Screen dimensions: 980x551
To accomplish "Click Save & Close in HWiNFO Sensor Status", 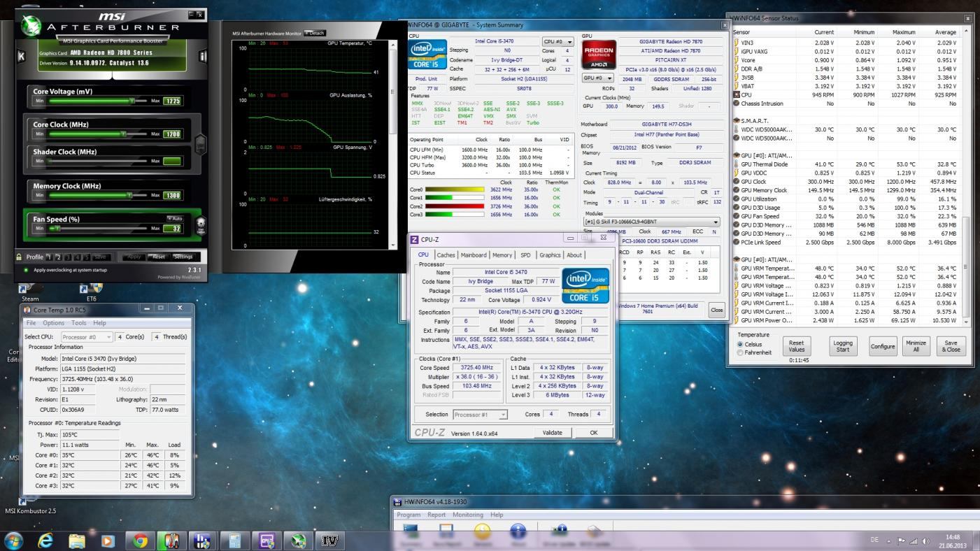I will tap(951, 346).
